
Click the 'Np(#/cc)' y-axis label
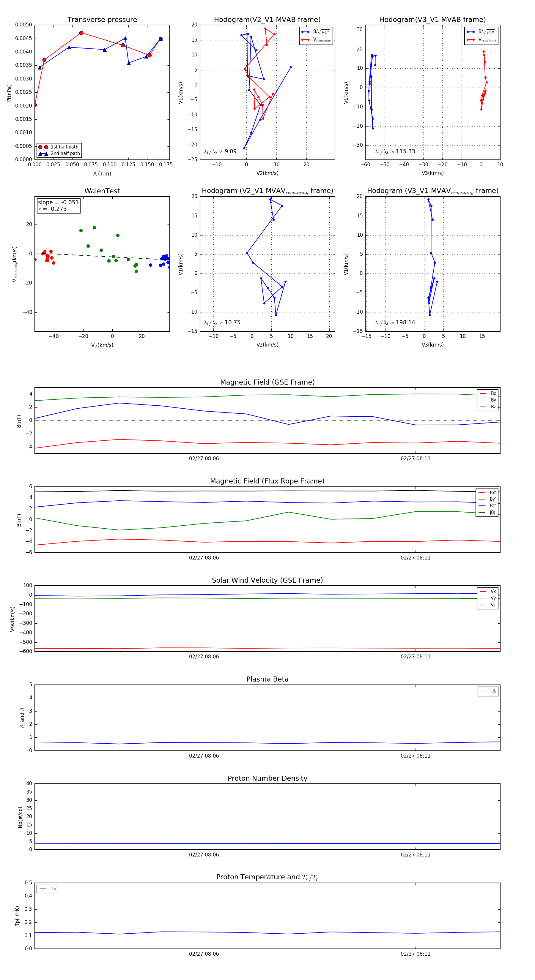coord(20,817)
